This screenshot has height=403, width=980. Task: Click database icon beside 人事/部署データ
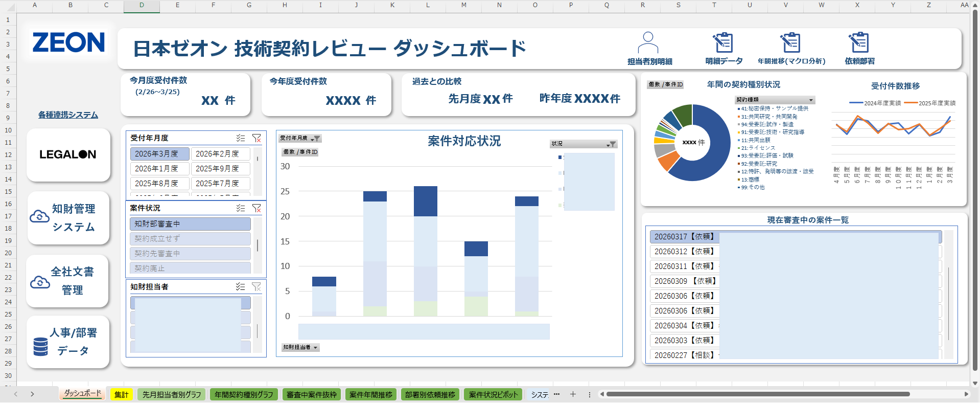[40, 346]
